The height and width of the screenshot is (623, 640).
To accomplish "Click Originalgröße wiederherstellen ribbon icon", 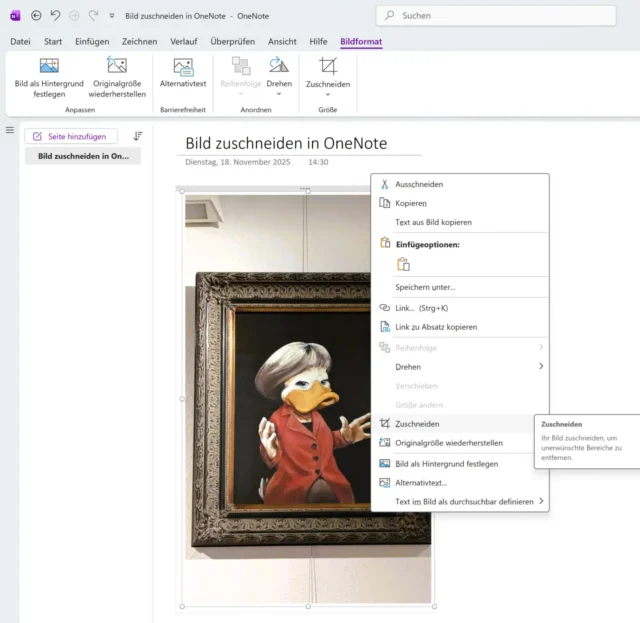I will coord(117,65).
